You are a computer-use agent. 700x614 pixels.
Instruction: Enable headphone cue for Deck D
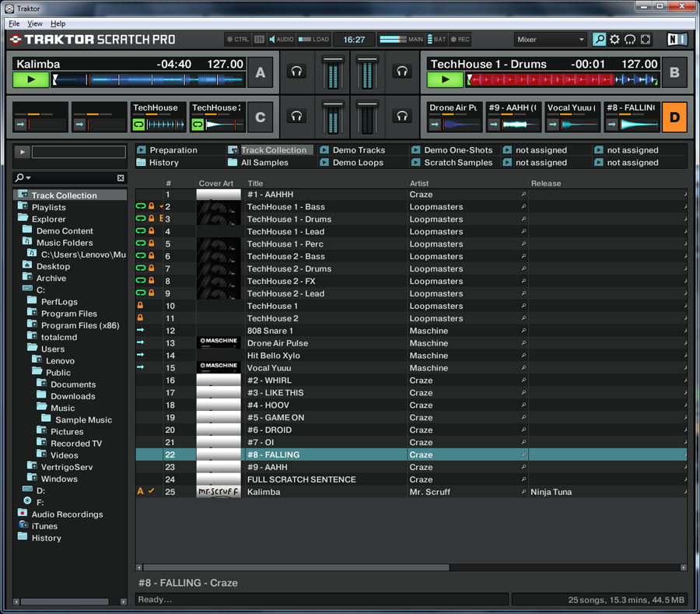point(401,117)
